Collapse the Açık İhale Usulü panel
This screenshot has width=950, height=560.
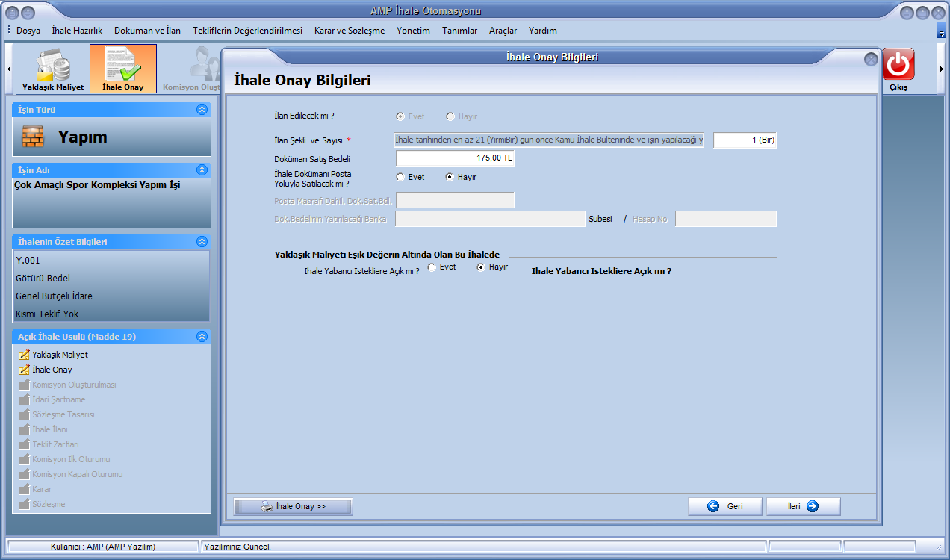coord(201,337)
